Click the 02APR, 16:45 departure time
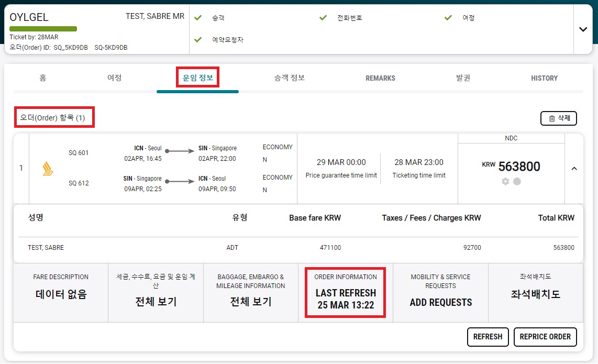 (x=143, y=158)
